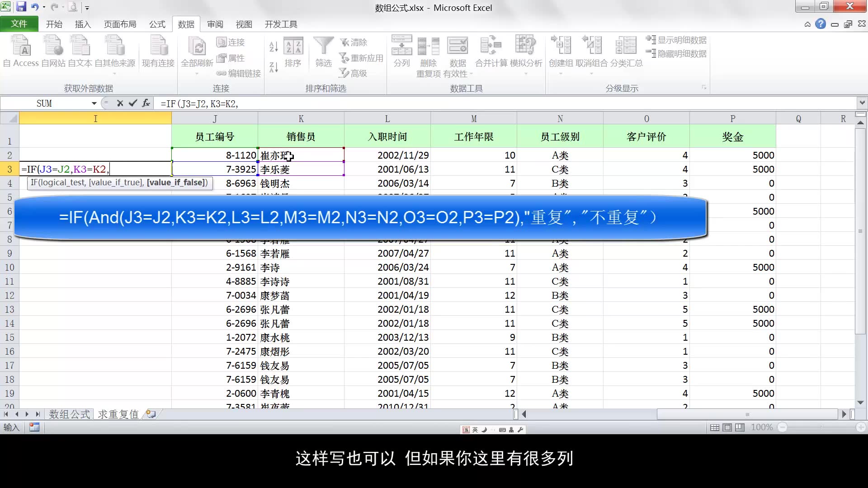Image resolution: width=868 pixels, height=488 pixels.
Task: Open Excel help question mark icon
Action: 821,24
